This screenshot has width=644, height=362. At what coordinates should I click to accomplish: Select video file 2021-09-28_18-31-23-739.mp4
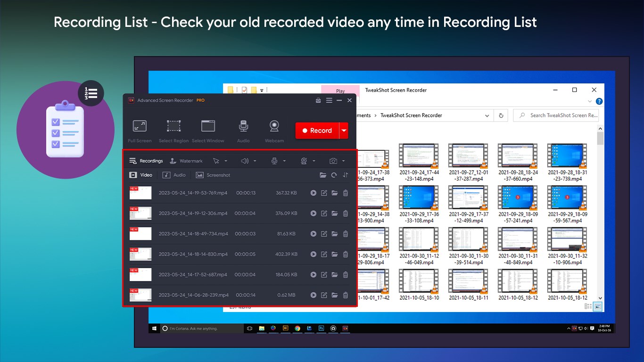pyautogui.click(x=568, y=163)
